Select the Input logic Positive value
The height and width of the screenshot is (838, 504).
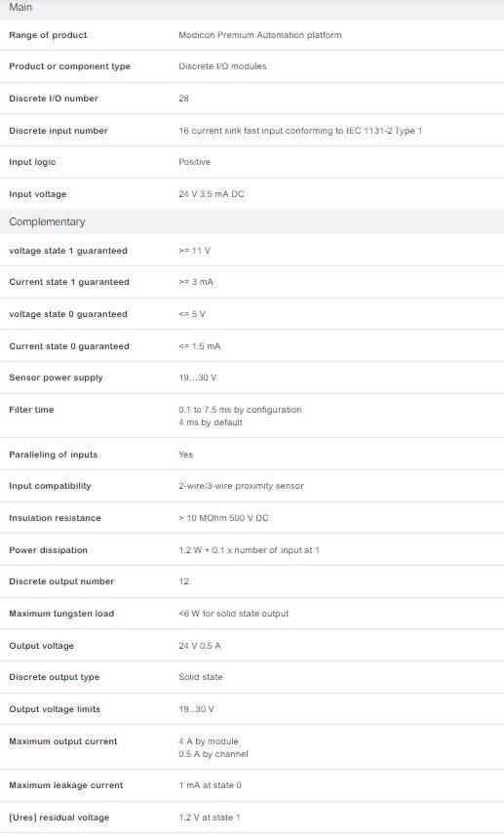[x=194, y=162]
